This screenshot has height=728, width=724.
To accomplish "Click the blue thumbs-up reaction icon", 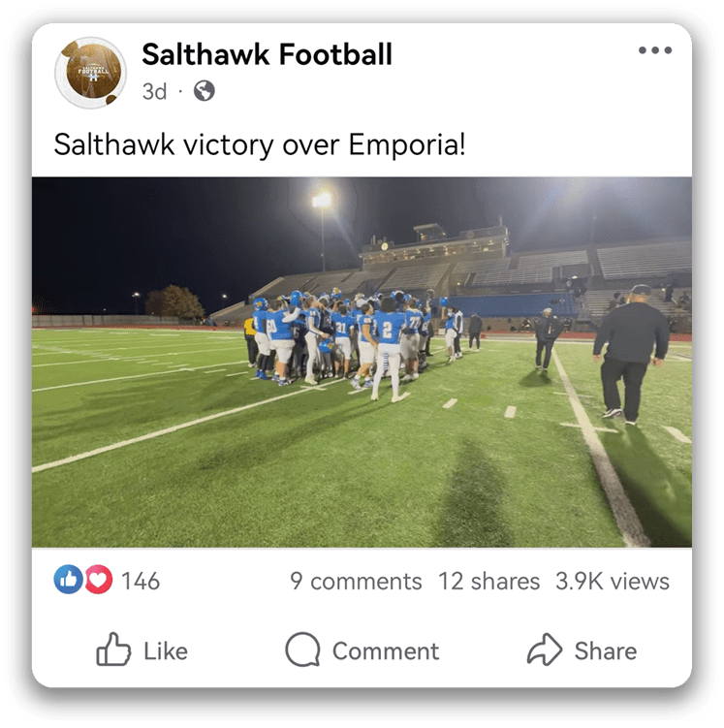I will click(x=68, y=580).
